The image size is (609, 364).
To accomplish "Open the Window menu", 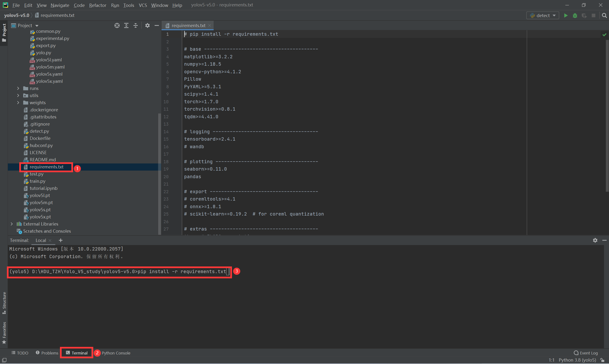I will (159, 5).
